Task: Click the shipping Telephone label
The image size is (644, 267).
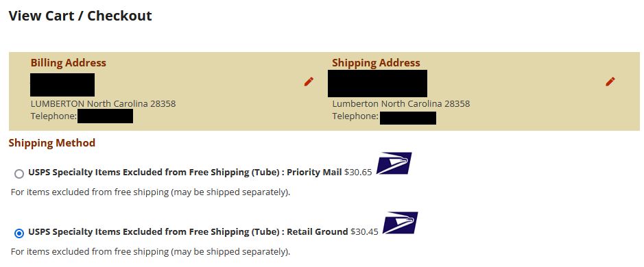Action: click(355, 116)
